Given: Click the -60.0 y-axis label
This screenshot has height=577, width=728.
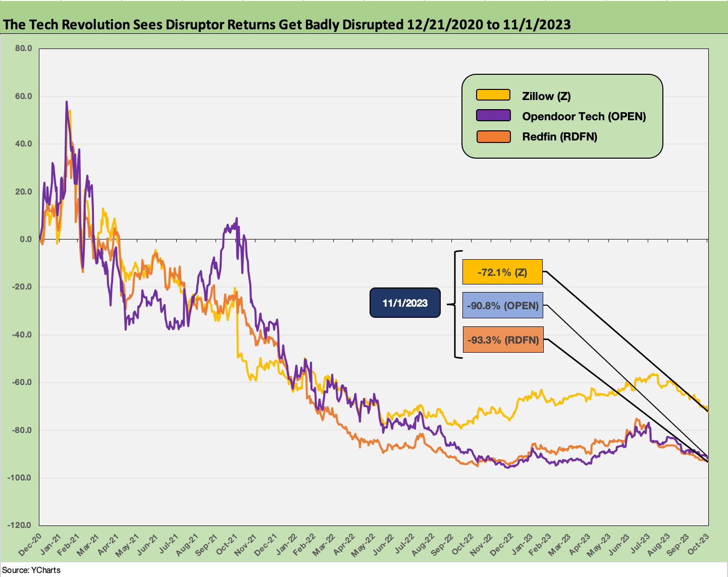Looking at the screenshot, I should pos(22,382).
